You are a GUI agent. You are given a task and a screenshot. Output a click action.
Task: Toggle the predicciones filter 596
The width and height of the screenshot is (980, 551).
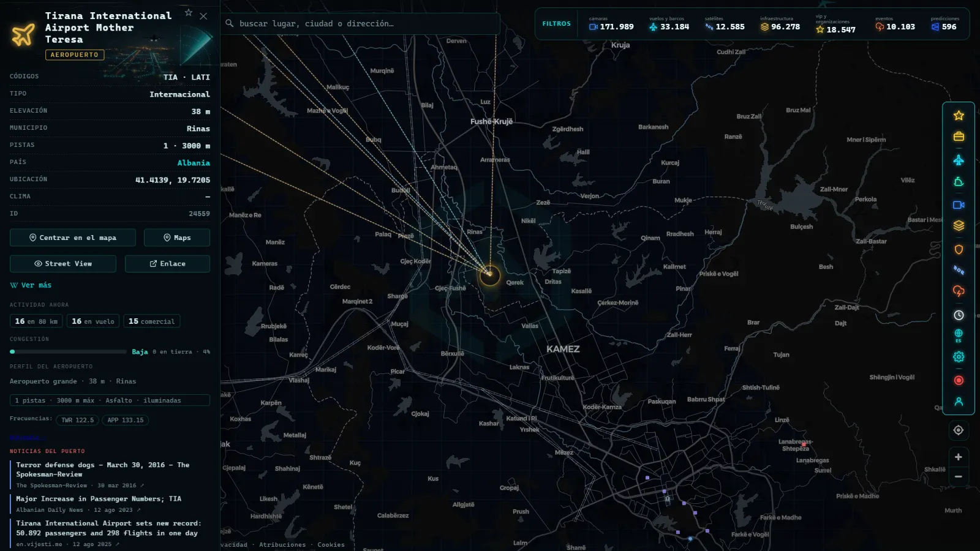[944, 24]
